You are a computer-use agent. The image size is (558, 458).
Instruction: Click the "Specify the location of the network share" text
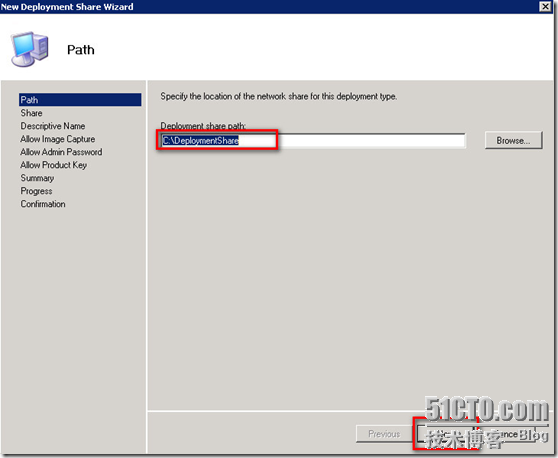click(x=279, y=96)
